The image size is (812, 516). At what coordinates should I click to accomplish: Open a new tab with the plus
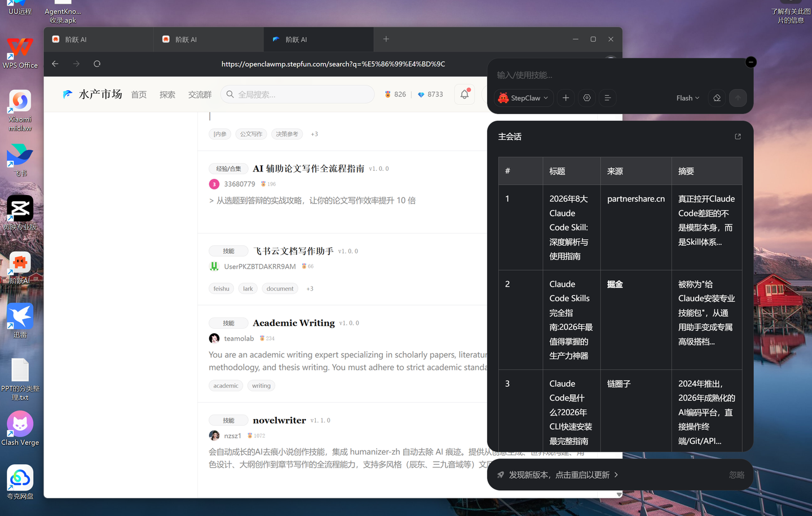(386, 39)
